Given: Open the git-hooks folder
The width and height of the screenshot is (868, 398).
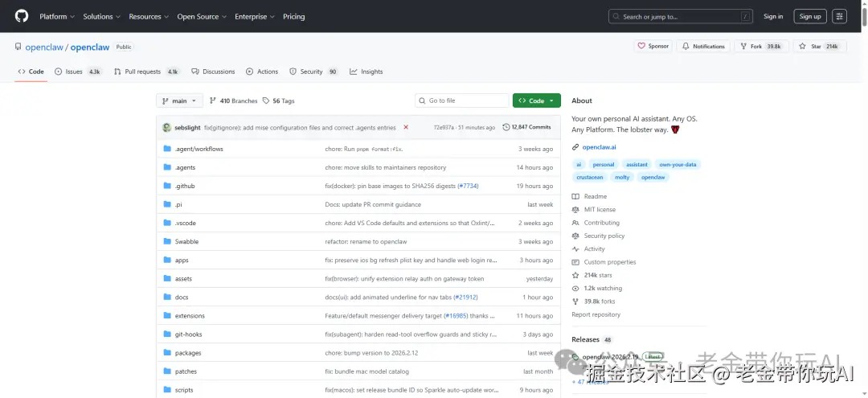Looking at the screenshot, I should point(187,334).
